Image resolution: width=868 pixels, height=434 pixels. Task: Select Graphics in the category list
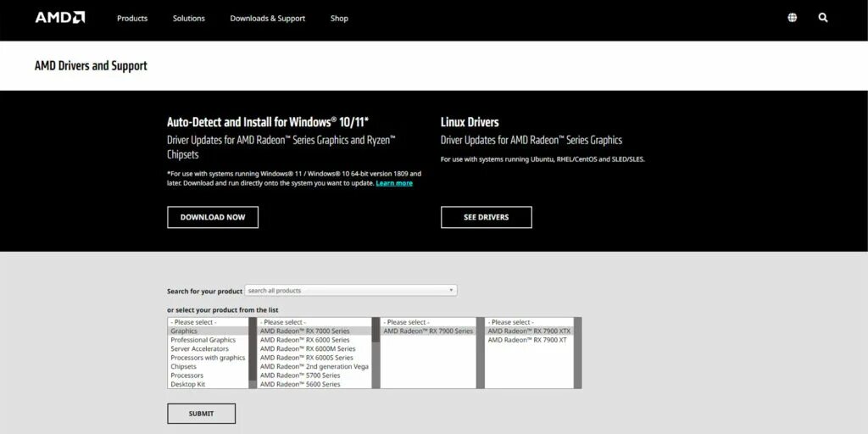tap(209, 331)
